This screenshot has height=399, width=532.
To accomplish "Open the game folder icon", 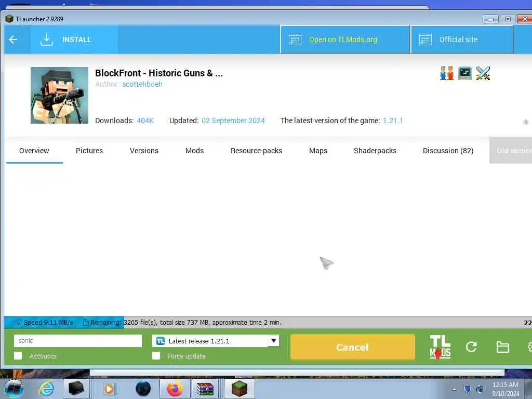I will [502, 347].
